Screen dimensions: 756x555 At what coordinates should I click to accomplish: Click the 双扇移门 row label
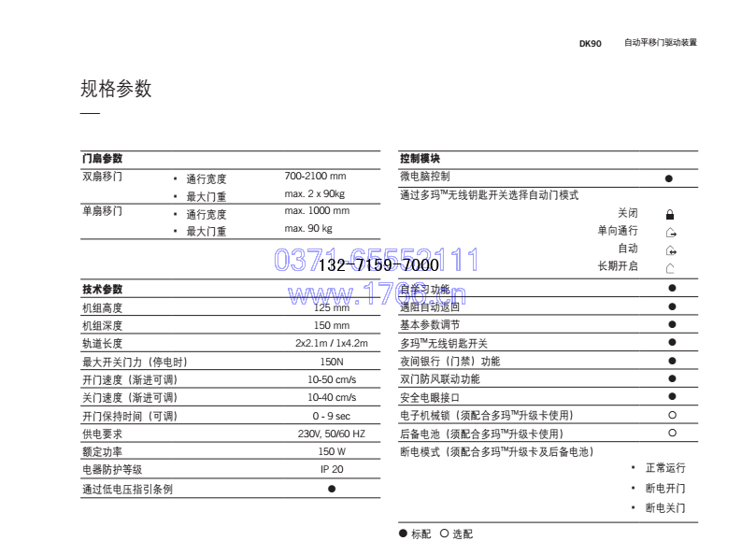[102, 176]
